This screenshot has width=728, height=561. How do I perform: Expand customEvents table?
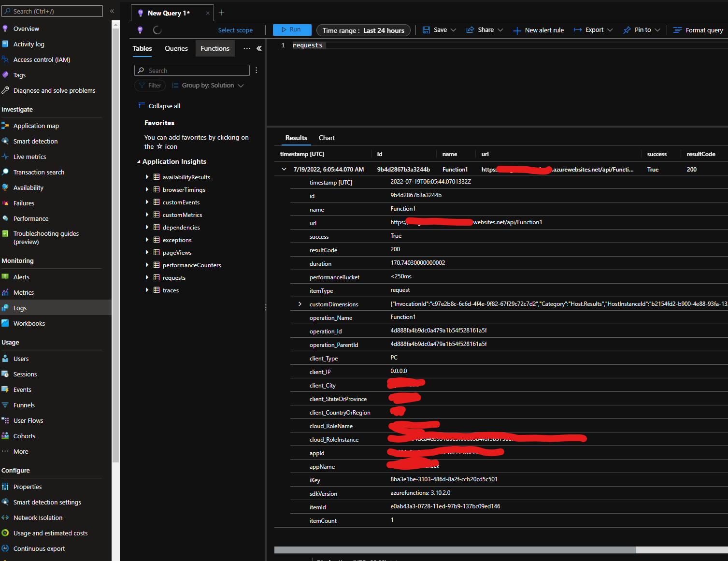click(x=147, y=202)
